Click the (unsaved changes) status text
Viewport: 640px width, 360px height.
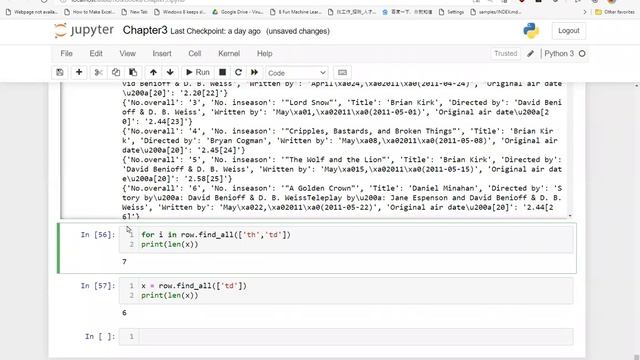298,31
